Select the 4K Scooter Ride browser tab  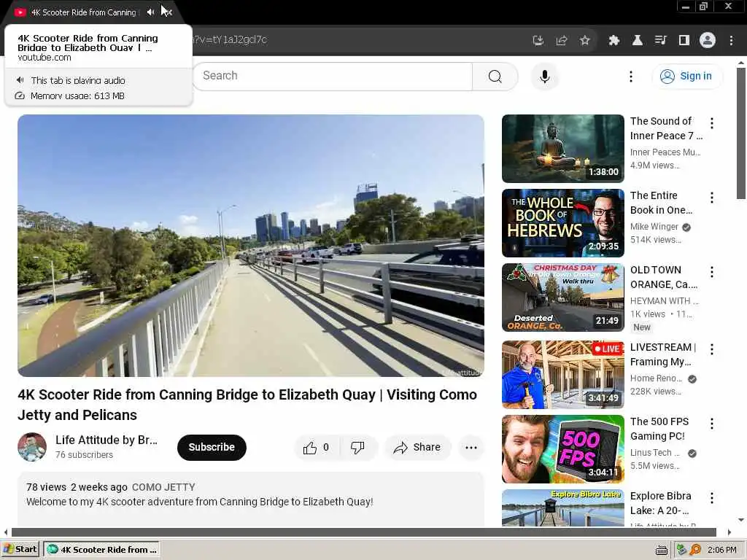83,12
